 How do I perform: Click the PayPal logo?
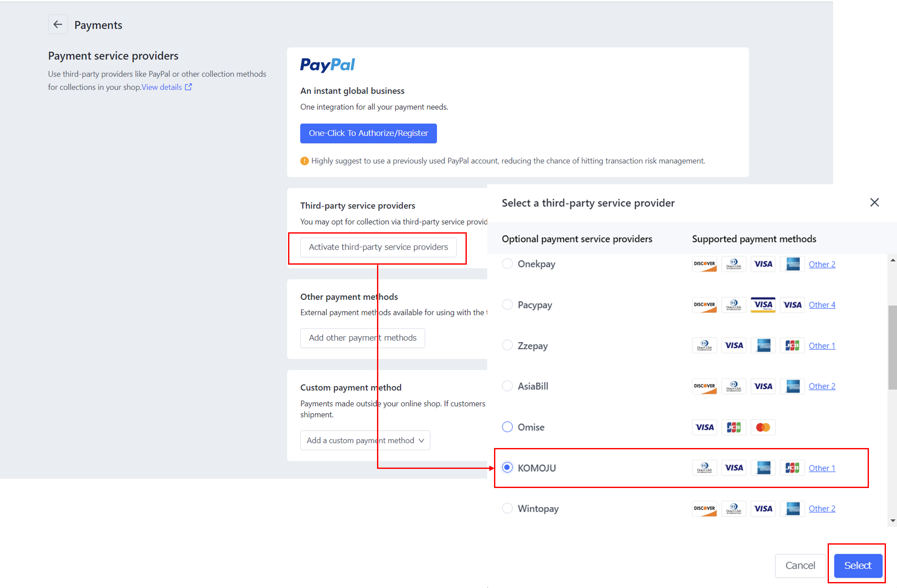coord(327,65)
